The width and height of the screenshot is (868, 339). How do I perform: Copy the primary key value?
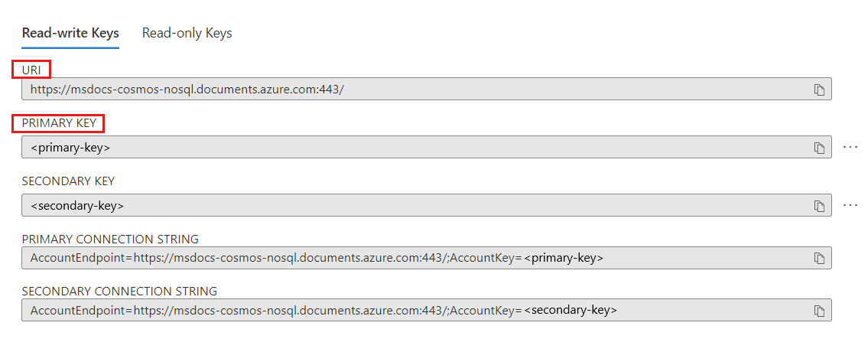(819, 148)
